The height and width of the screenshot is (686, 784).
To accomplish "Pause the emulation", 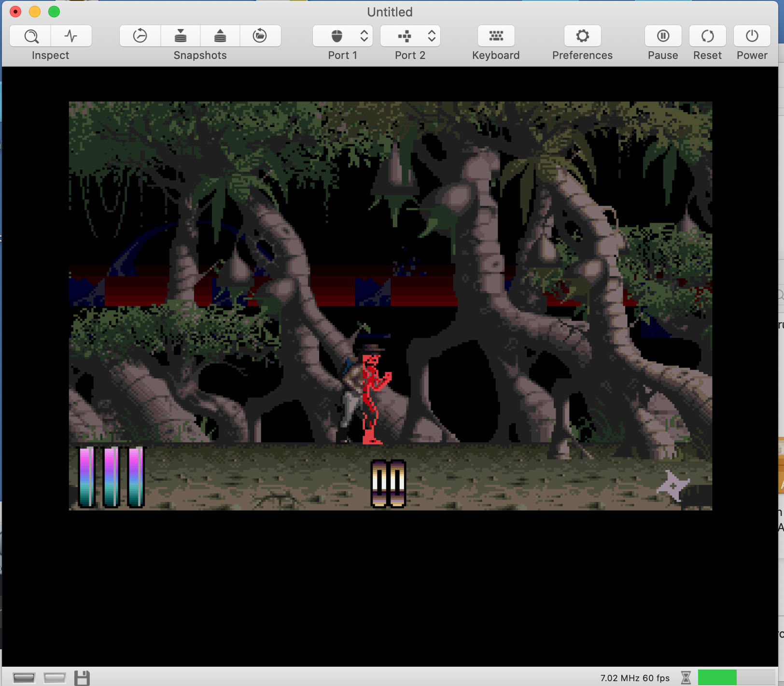I will (x=663, y=36).
